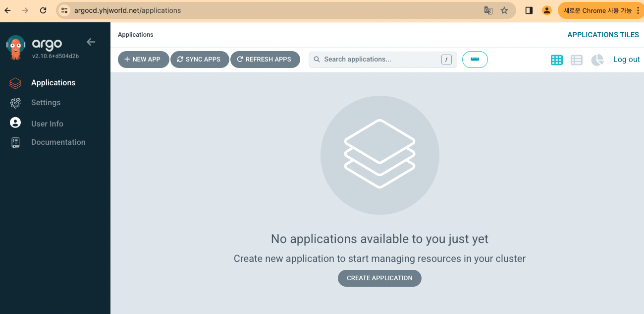Switch to list view
644x314 pixels.
coord(577,60)
